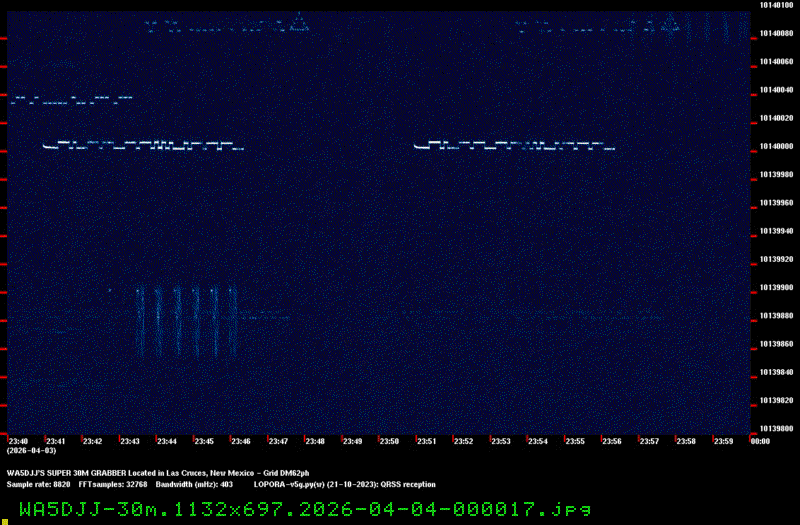800x525 pixels.
Task: Select the 23:56 time axis label
Action: [612, 441]
